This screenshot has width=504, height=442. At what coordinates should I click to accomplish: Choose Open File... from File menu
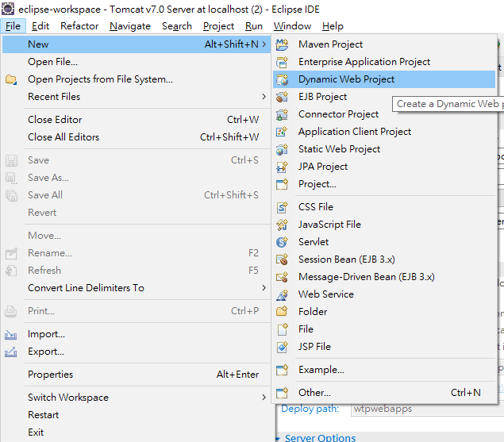tap(137, 62)
